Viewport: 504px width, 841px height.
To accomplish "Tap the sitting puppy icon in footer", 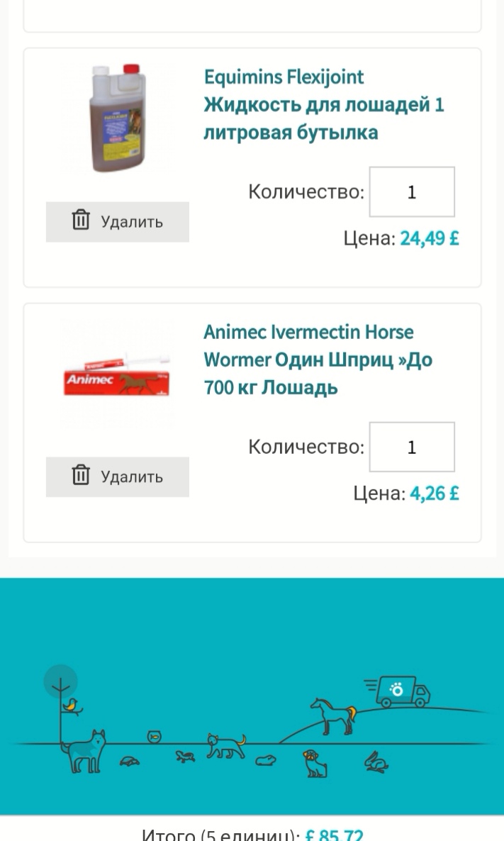I will pos(314,764).
